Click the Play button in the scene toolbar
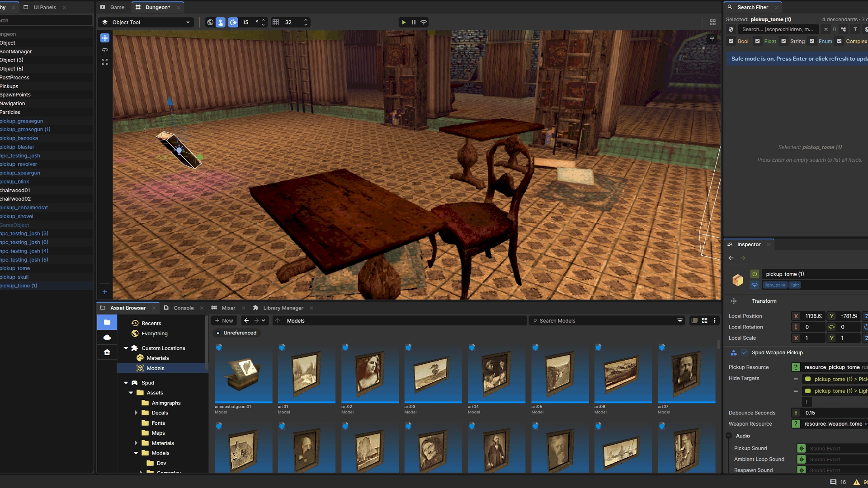Viewport: 868px width, 488px height. point(403,22)
